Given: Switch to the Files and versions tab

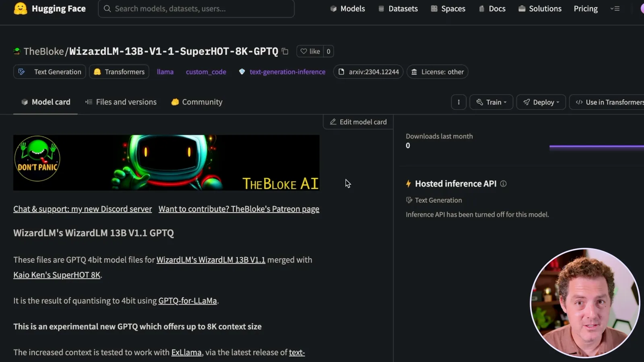Looking at the screenshot, I should click(x=121, y=102).
